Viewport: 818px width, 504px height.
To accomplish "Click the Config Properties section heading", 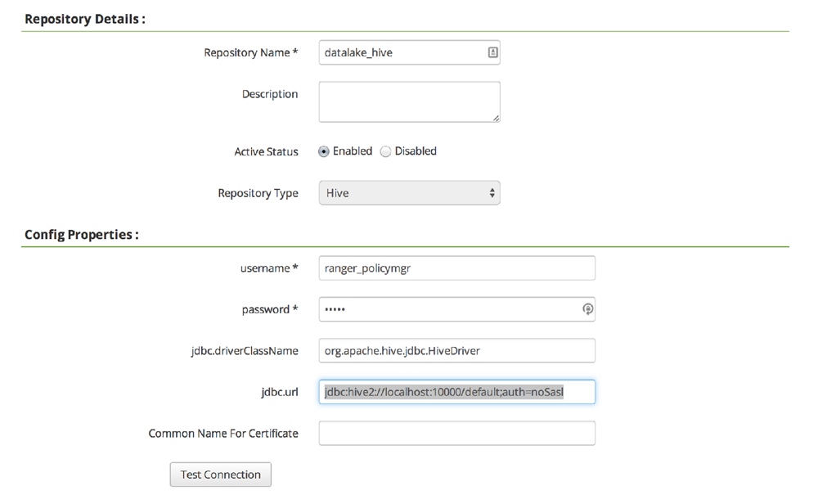I will (82, 234).
